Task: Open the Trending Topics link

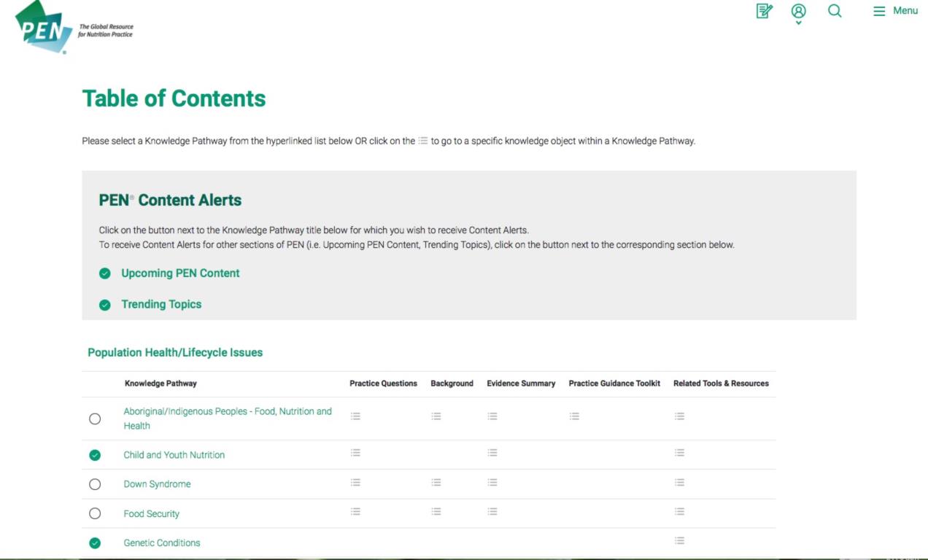Action: click(161, 305)
